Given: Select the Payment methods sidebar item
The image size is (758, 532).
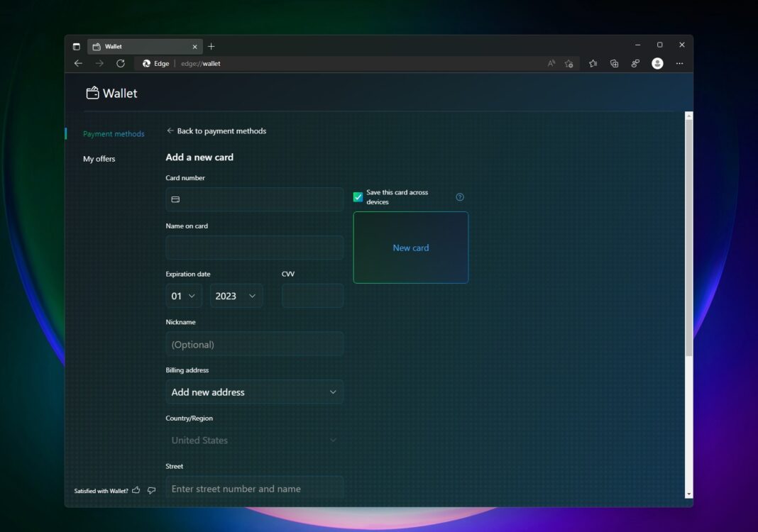Looking at the screenshot, I should (114, 133).
